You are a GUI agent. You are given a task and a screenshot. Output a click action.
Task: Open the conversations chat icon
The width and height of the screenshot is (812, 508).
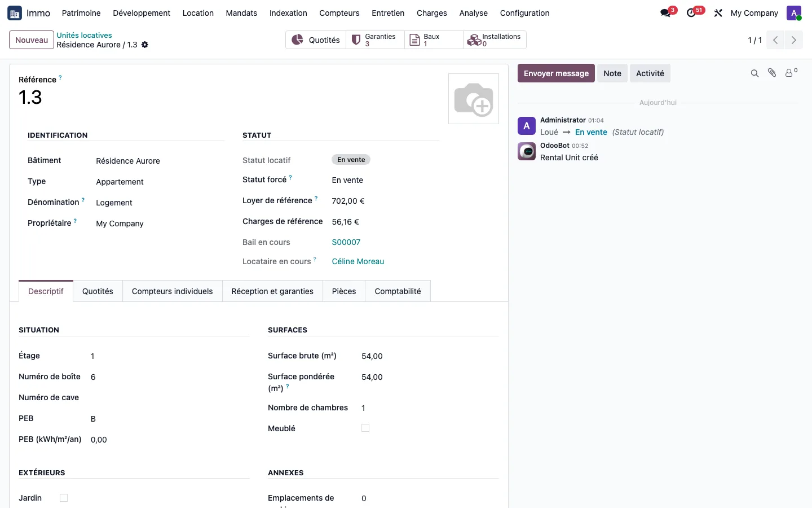tap(666, 13)
